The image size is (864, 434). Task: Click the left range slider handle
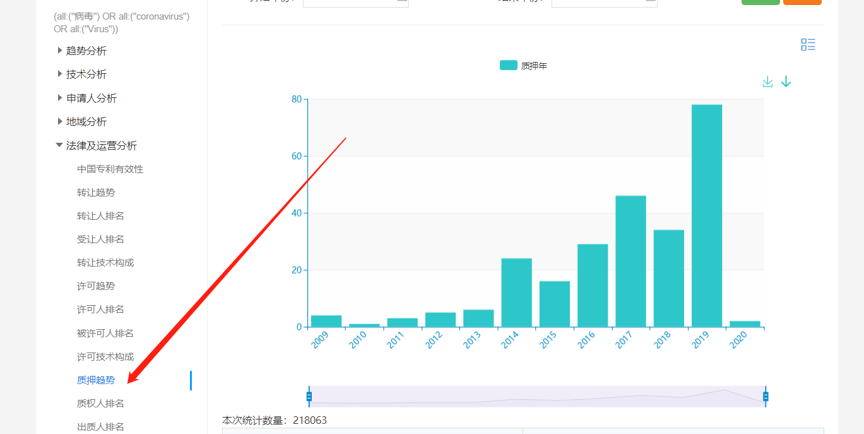(x=309, y=397)
